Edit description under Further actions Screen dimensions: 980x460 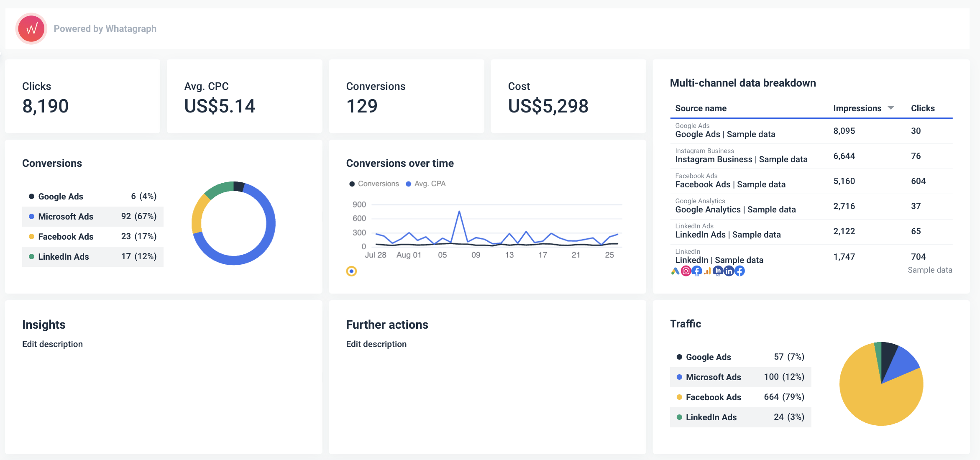[376, 344]
